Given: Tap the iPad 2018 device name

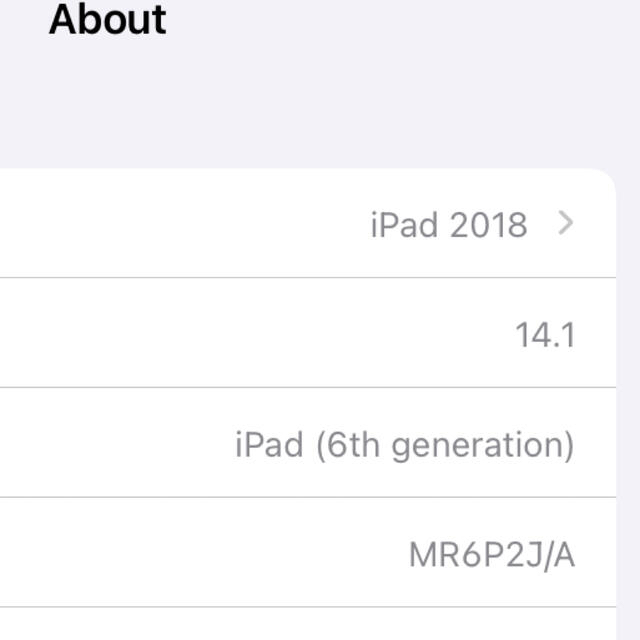Looking at the screenshot, I should [x=449, y=224].
